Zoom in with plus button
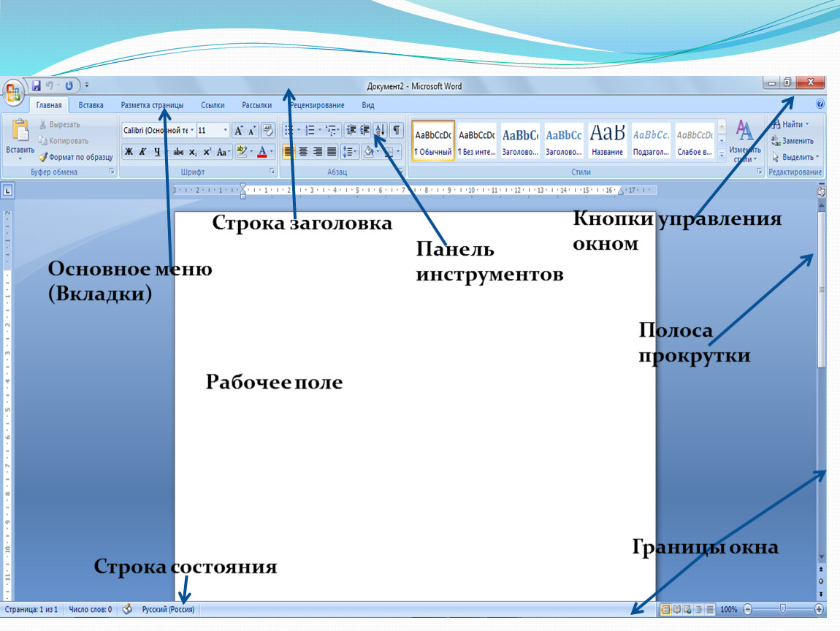Image resolution: width=840 pixels, height=631 pixels. [819, 609]
